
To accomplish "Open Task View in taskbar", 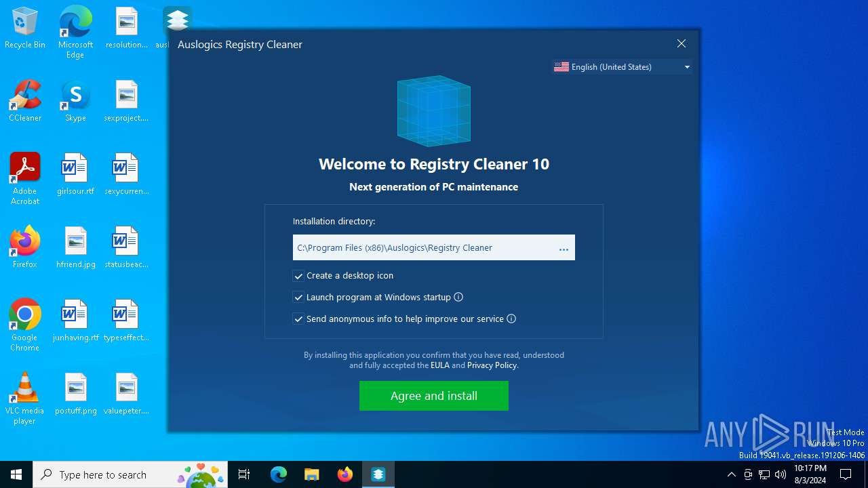I will [x=244, y=474].
